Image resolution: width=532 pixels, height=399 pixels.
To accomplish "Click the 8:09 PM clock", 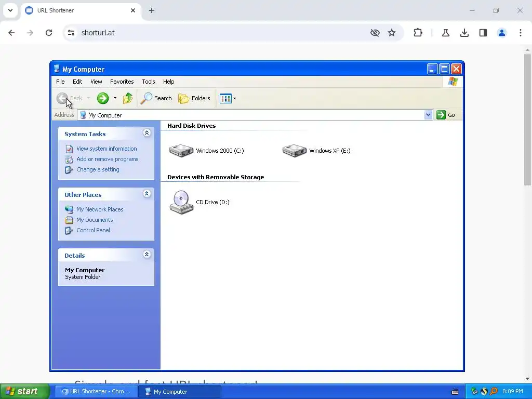I will click(513, 392).
